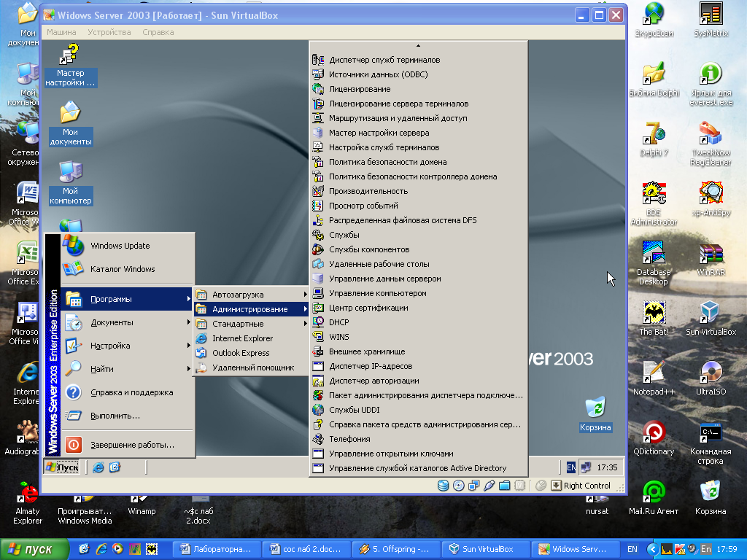Open WinRAR host desktop icon
Viewport: 747px width, 560px height.
711,259
